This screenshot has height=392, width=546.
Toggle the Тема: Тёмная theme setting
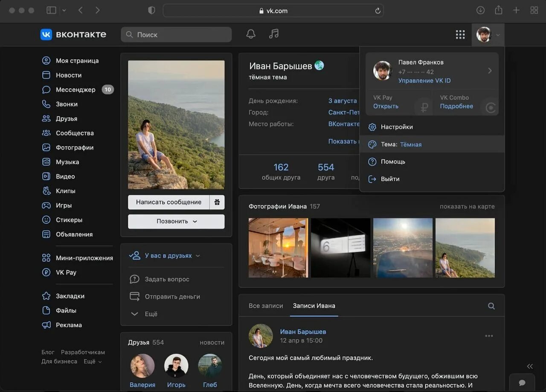[432, 144]
